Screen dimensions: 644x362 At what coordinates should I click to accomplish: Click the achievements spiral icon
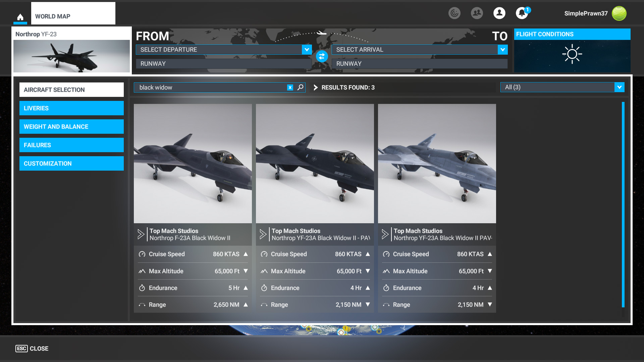[x=454, y=13]
